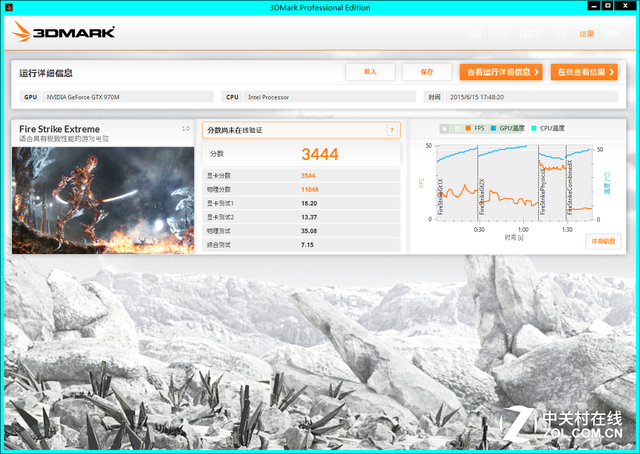Toggle the FPS legend entry in the chart

coord(475,128)
